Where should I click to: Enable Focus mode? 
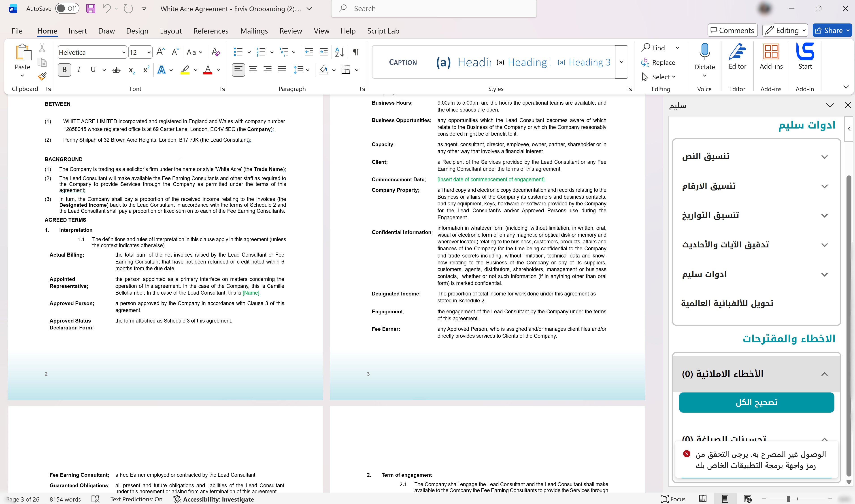673,499
